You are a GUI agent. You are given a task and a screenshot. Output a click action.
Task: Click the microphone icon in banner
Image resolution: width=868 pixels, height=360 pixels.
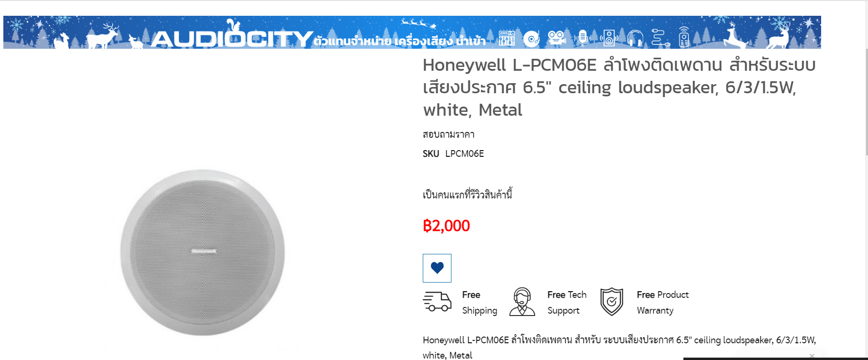click(x=582, y=37)
